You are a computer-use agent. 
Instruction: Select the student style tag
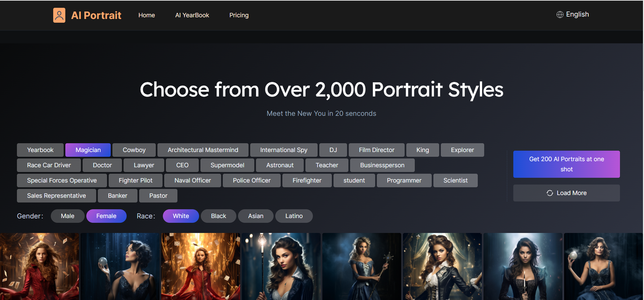point(354,180)
